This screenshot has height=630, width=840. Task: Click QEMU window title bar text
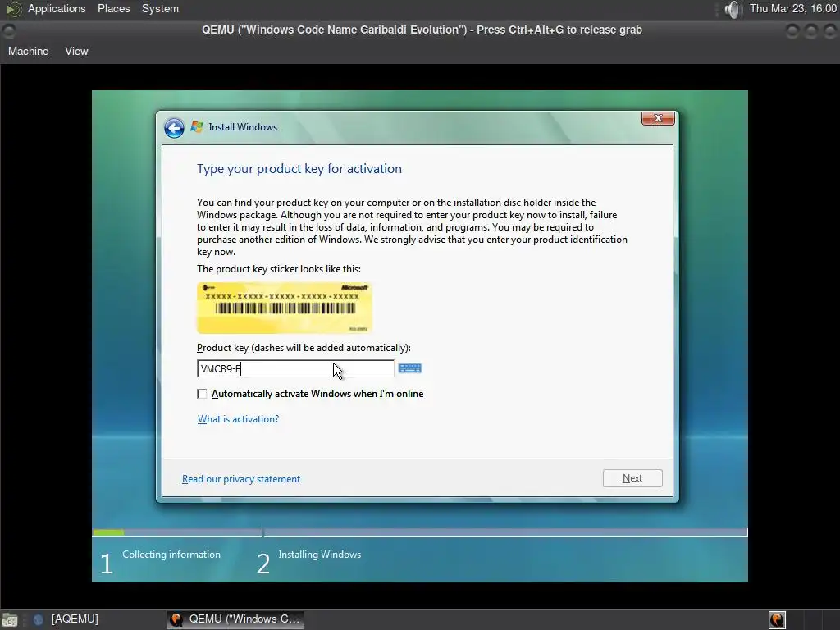[x=422, y=30]
